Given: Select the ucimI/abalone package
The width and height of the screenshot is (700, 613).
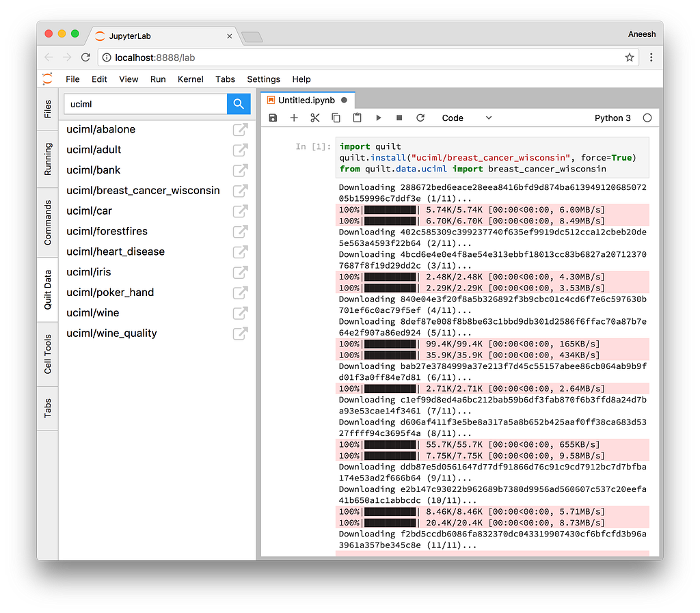Looking at the screenshot, I should click(101, 129).
